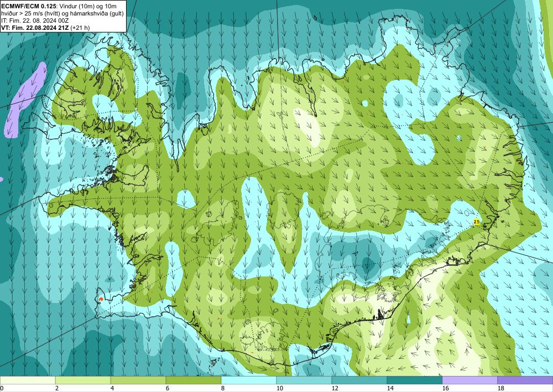Click the (+21 h) forecast offset text
553x392 pixels.
80,28
